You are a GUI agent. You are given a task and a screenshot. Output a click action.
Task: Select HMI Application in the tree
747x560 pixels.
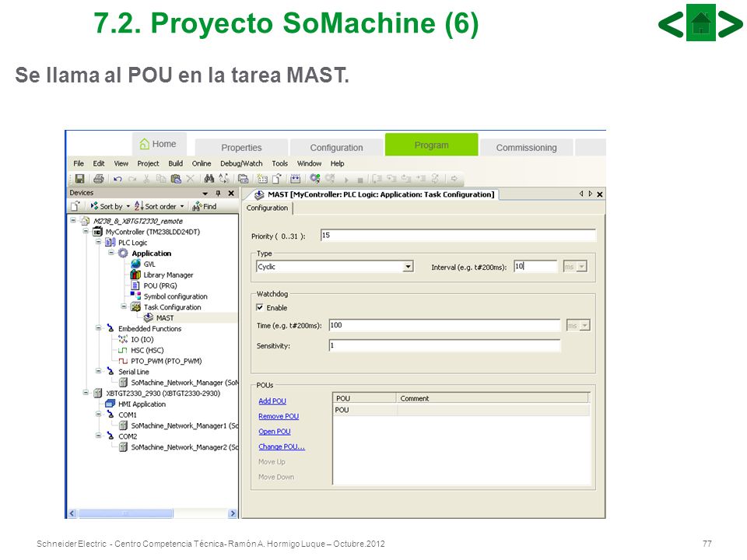pyautogui.click(x=142, y=404)
